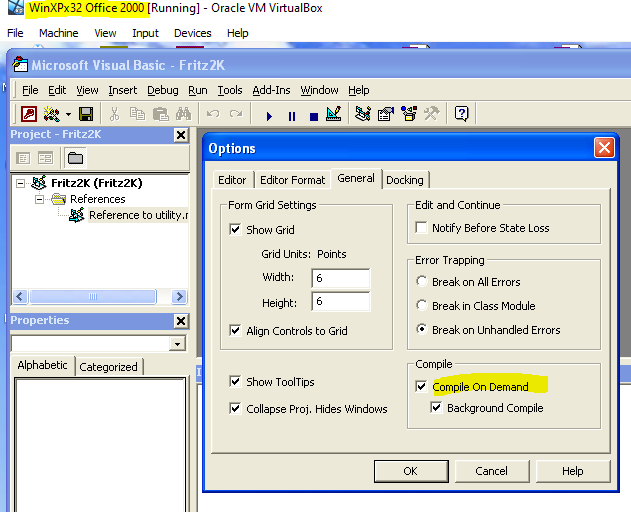Select Break in Class Module radio
The width and height of the screenshot is (631, 512).
click(421, 306)
